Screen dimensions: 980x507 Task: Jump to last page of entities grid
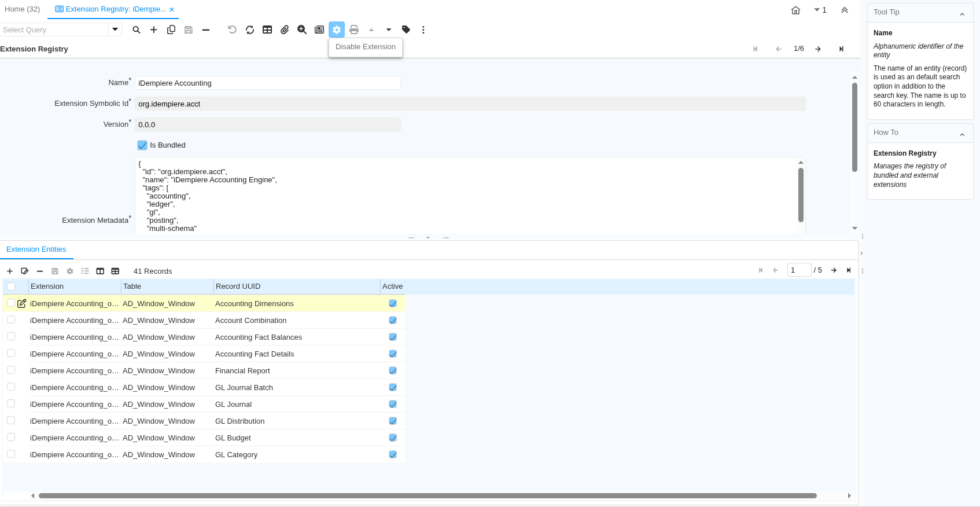tap(849, 270)
